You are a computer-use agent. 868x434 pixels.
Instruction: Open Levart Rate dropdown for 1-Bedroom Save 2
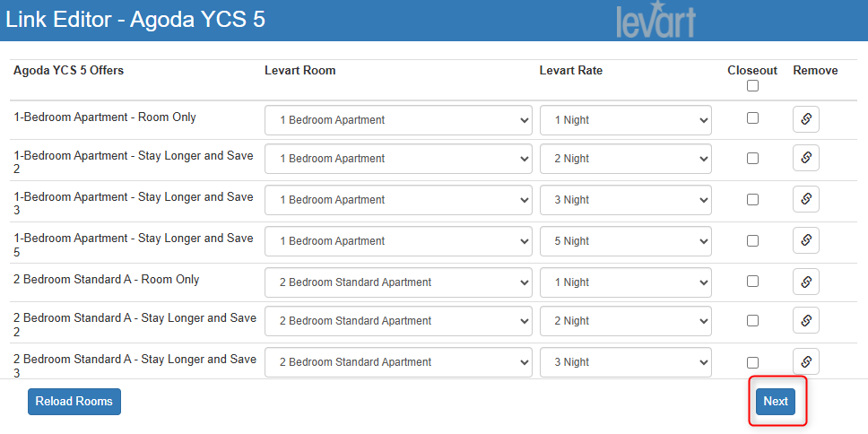pyautogui.click(x=625, y=159)
